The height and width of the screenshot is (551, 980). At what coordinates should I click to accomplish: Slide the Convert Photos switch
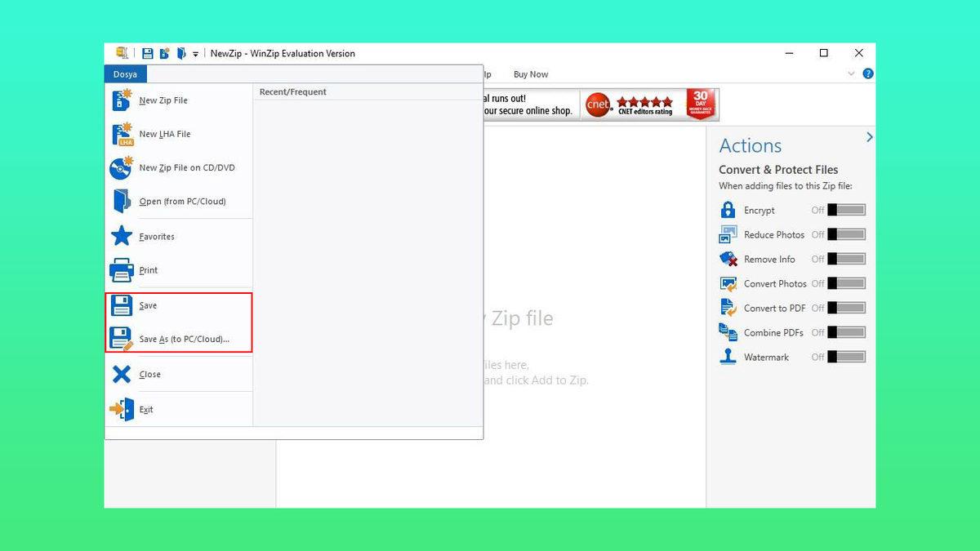847,283
